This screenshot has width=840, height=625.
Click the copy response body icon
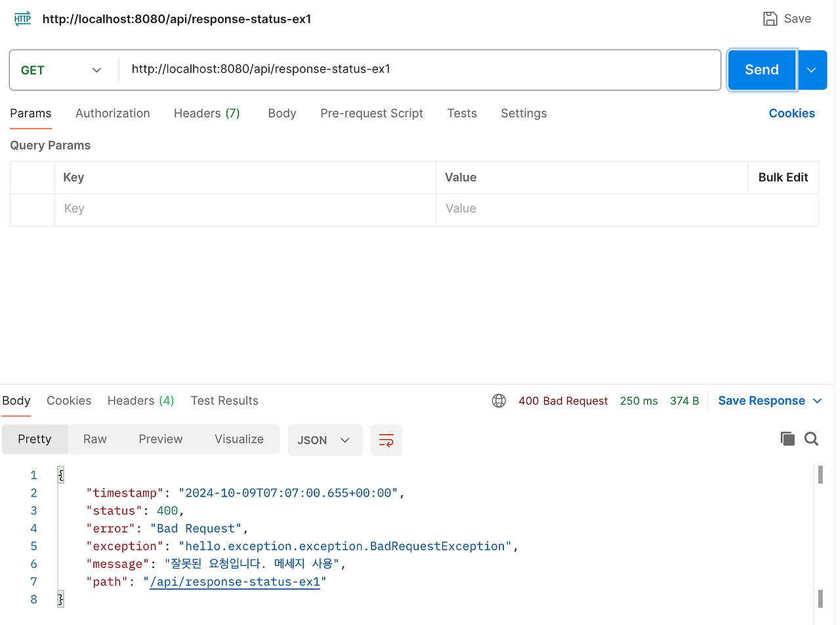[787, 438]
